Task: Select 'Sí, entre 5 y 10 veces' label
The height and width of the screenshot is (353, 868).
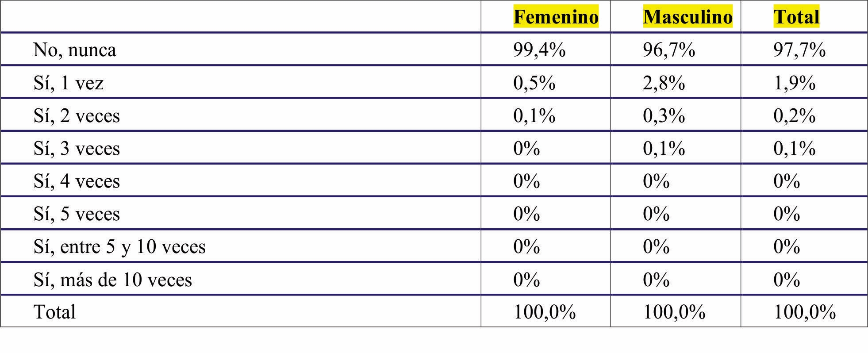Action: (x=119, y=246)
